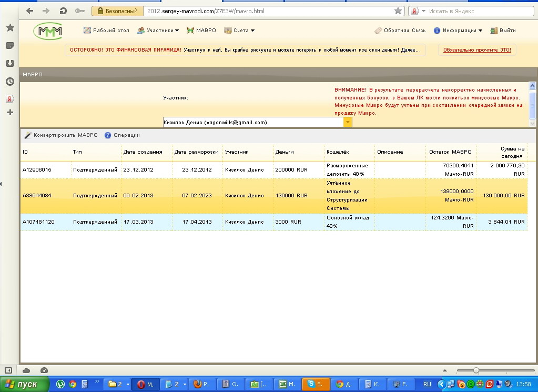The width and height of the screenshot is (538, 392).
Task: Select row with ID A38944084
Action: tap(274, 196)
